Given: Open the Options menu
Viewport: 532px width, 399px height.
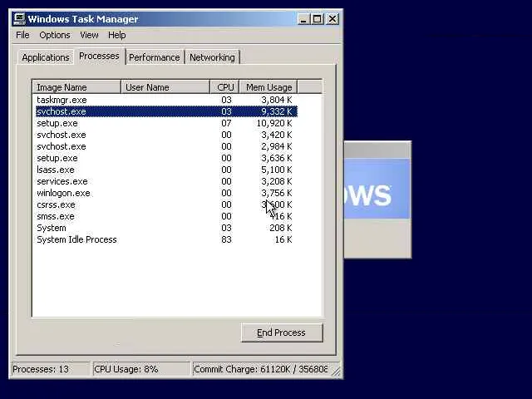Looking at the screenshot, I should click(55, 35).
